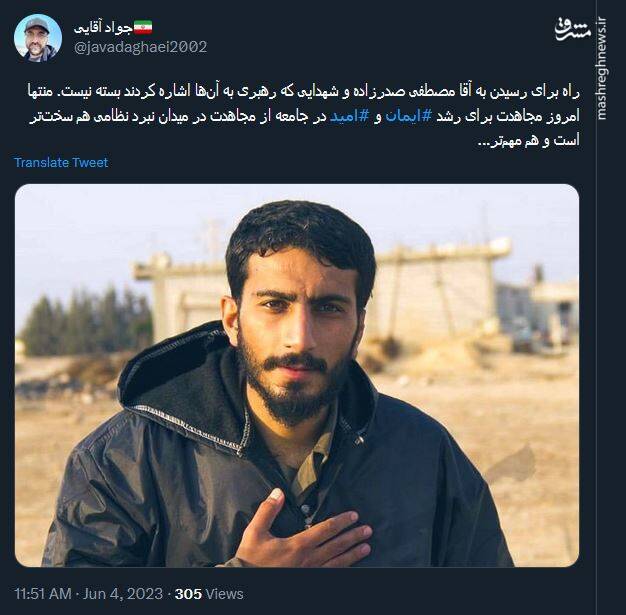Viewport: 626px width, 615px height.
Task: Open the hashtag #امید
Action: (x=349, y=116)
